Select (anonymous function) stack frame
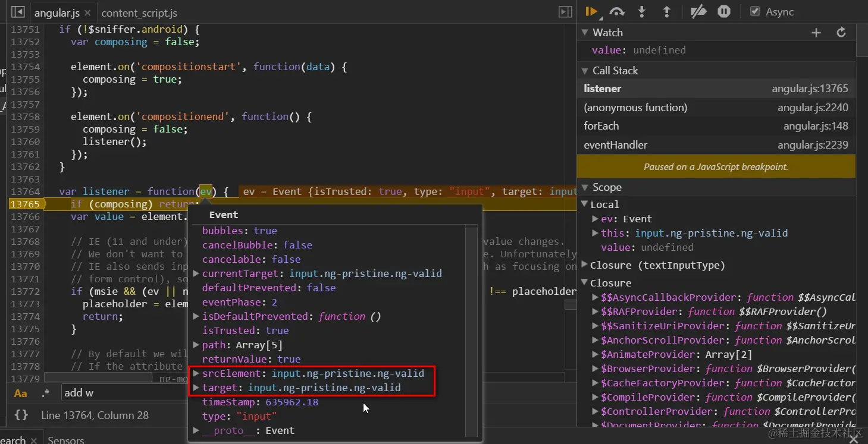This screenshot has width=868, height=444. click(716, 108)
